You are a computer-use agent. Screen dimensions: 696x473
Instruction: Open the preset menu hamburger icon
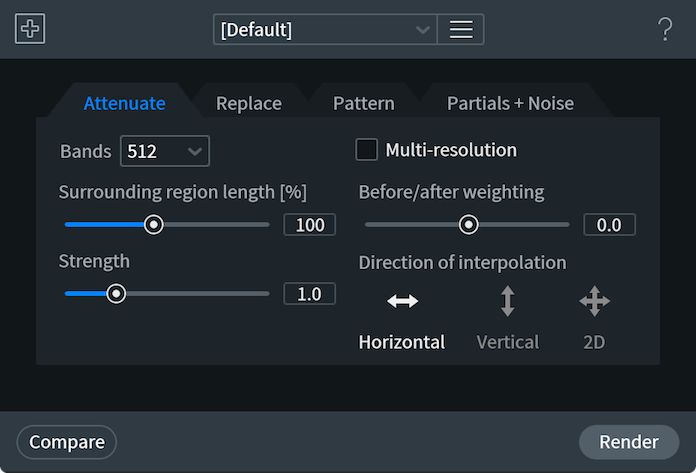pyautogui.click(x=461, y=29)
